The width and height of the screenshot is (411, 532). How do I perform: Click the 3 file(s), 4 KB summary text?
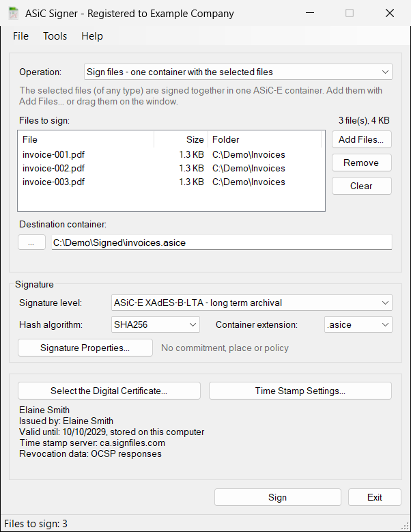click(364, 120)
